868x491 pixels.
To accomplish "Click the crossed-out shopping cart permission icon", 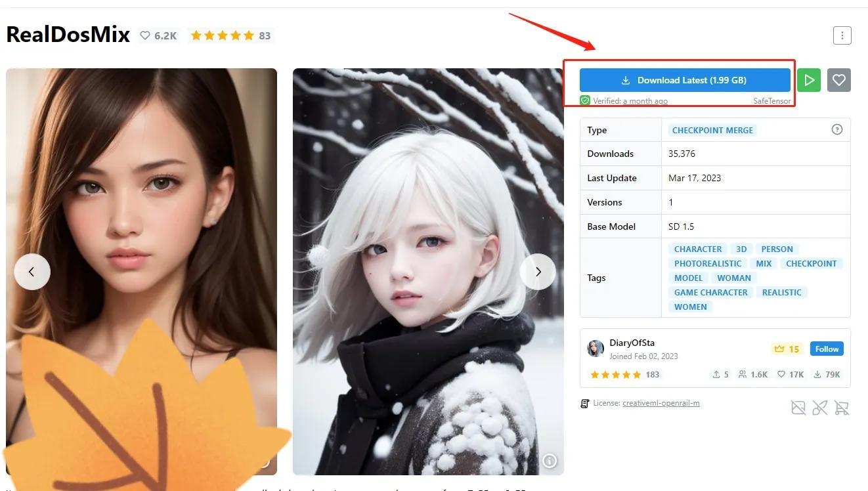I will pyautogui.click(x=841, y=408).
